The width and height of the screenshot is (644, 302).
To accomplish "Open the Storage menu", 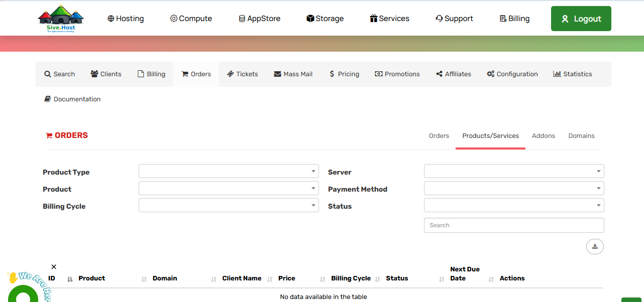I will (x=325, y=19).
